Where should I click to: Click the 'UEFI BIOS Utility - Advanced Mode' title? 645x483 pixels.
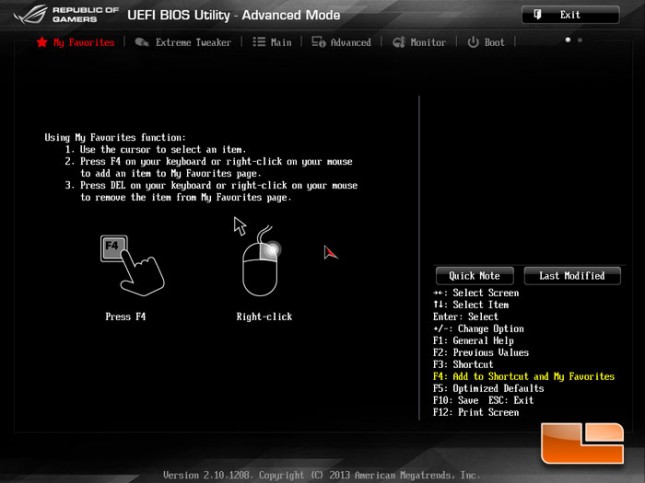tap(234, 15)
